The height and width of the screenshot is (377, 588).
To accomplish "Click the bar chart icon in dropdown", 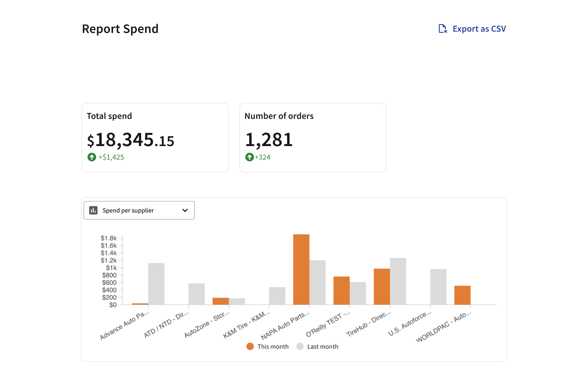I will click(93, 210).
